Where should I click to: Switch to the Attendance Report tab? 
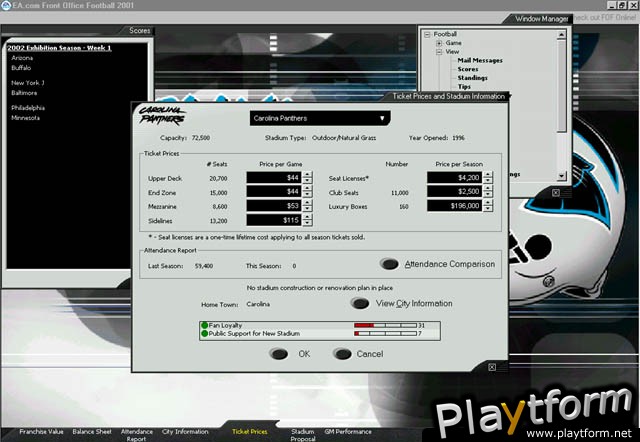pos(137,435)
